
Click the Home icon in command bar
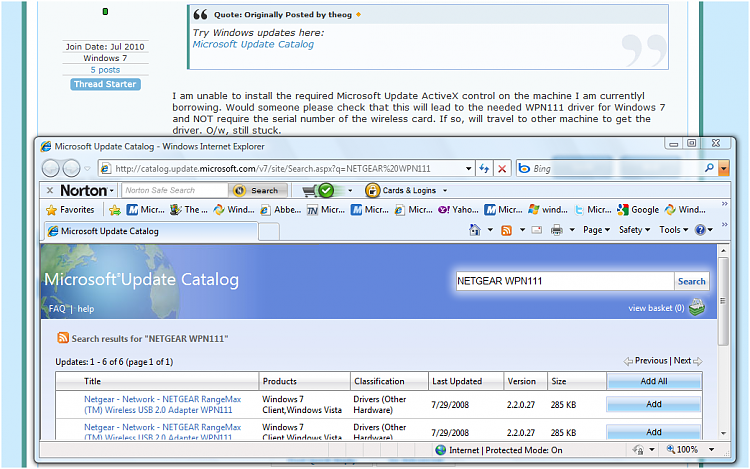[474, 230]
